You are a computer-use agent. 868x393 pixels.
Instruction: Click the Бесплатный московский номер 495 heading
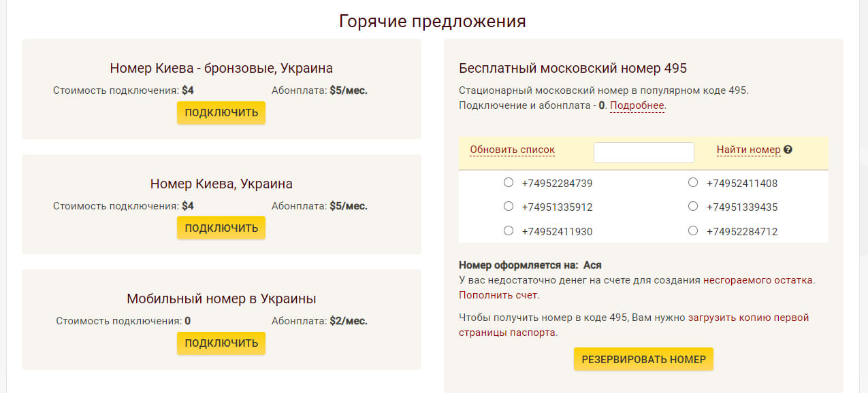pyautogui.click(x=573, y=68)
